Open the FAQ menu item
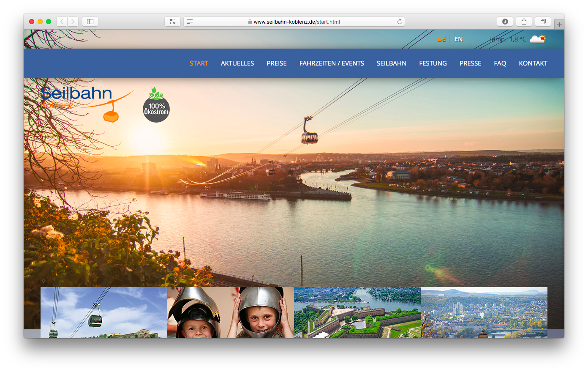The width and height of the screenshot is (588, 372). tap(500, 63)
